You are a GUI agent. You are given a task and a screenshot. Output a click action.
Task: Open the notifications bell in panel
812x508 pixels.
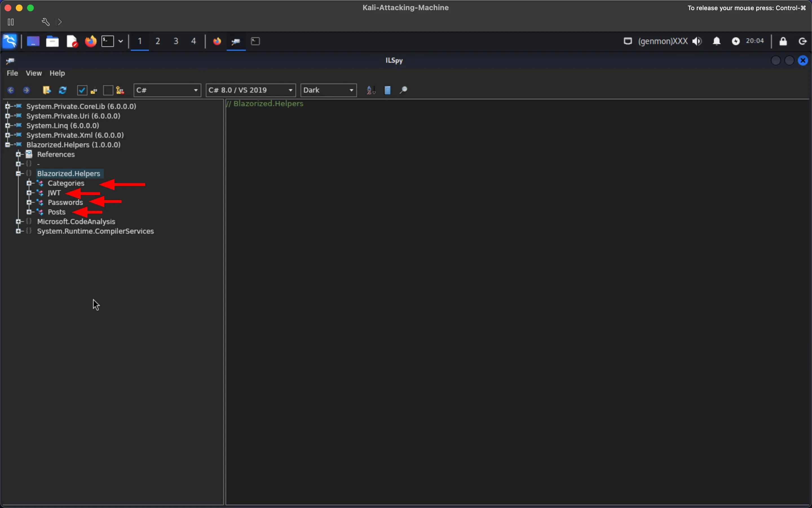click(717, 41)
